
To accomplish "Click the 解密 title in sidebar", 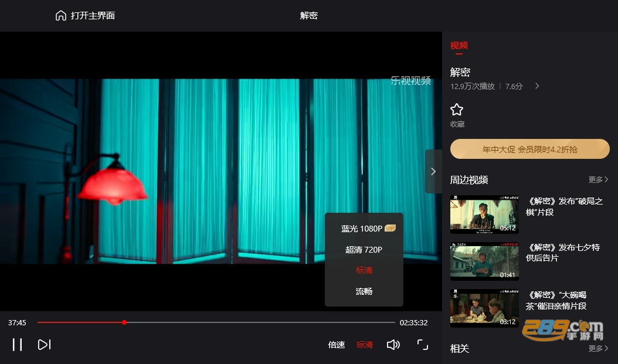I will [460, 72].
